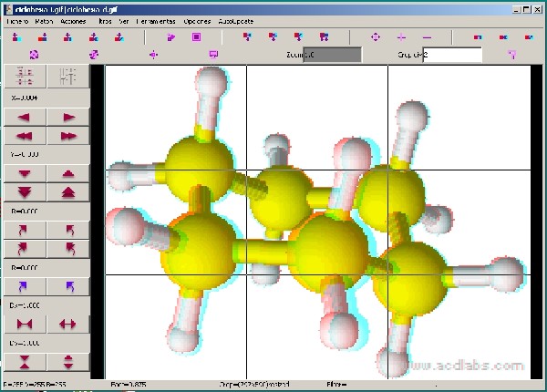This screenshot has width=547, height=392.
Task: Click the AutoUpdate menu item
Action: pyautogui.click(x=235, y=19)
